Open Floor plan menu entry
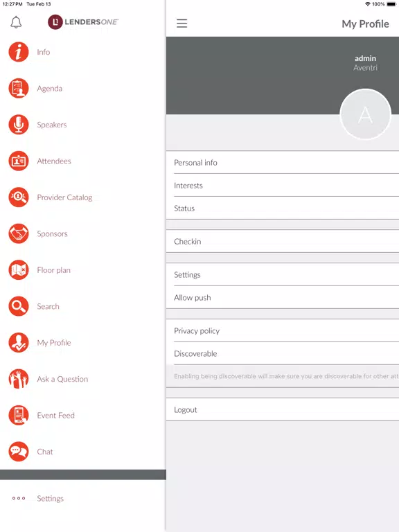The width and height of the screenshot is (399, 532). click(53, 269)
